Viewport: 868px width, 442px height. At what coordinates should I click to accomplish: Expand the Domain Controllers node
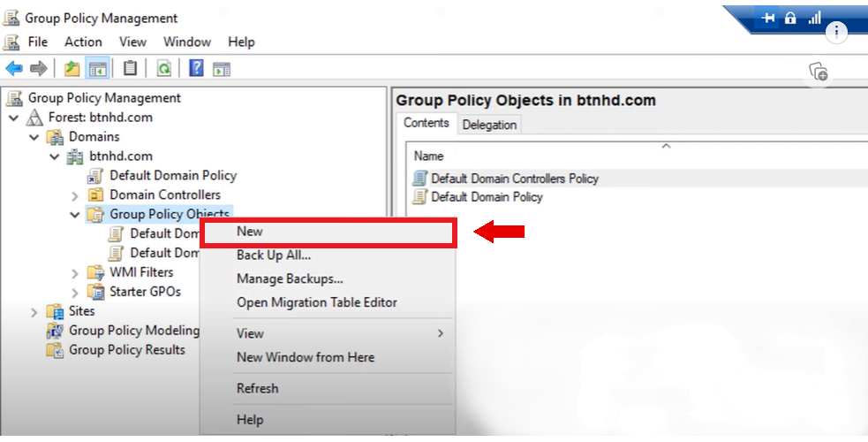[75, 195]
